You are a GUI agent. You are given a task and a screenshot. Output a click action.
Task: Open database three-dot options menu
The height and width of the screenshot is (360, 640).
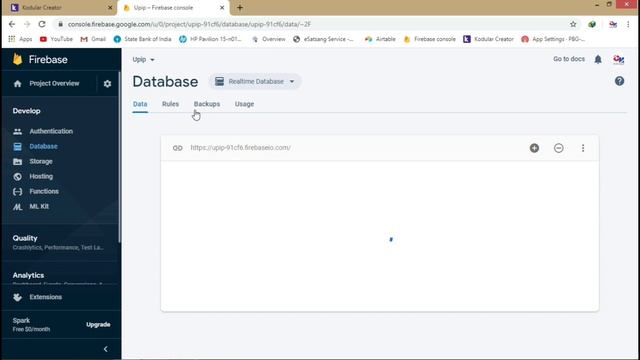click(x=583, y=148)
